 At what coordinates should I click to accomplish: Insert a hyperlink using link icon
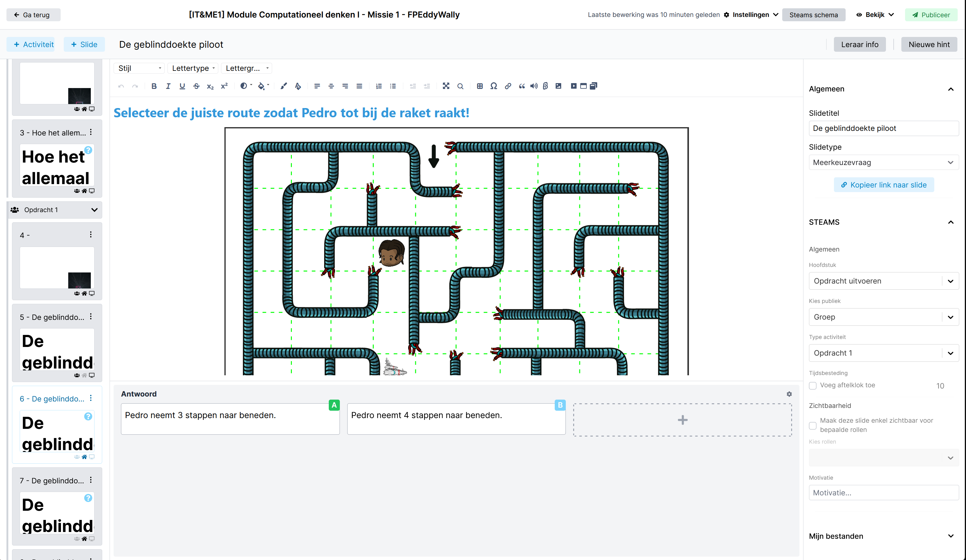pos(508,86)
